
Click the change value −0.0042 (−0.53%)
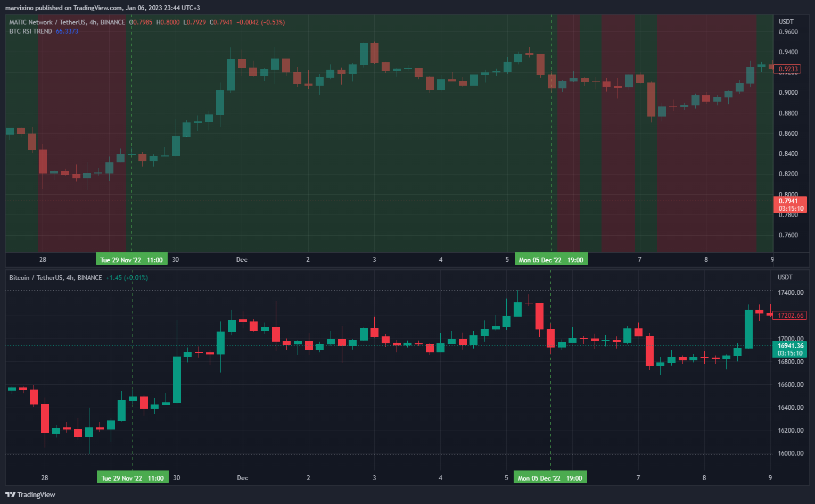tap(261, 22)
